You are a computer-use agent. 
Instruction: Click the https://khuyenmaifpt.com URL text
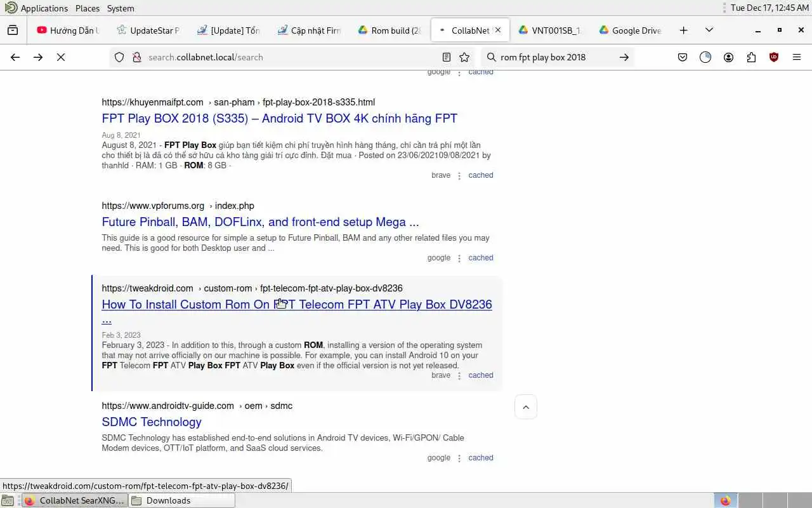[x=152, y=102]
